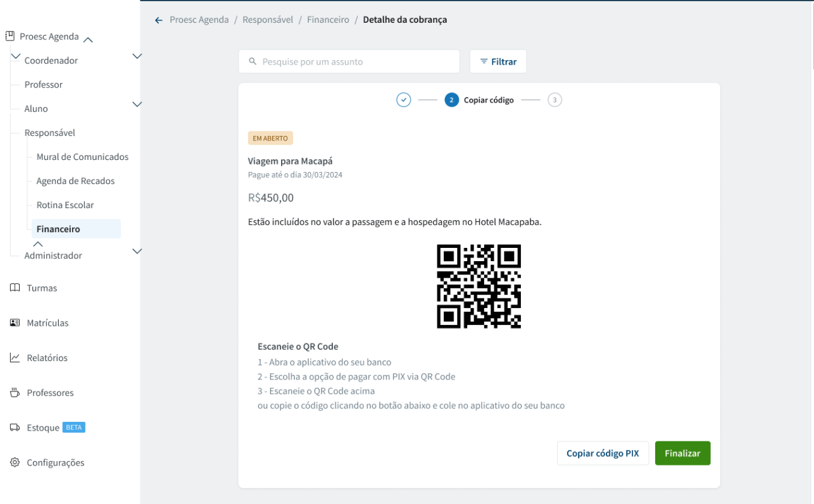Open Turmas section

pos(42,288)
